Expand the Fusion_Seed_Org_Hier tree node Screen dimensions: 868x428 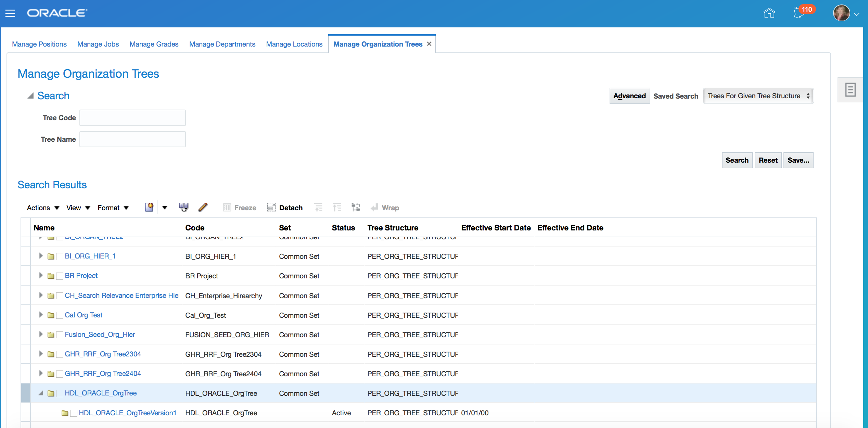[41, 334]
